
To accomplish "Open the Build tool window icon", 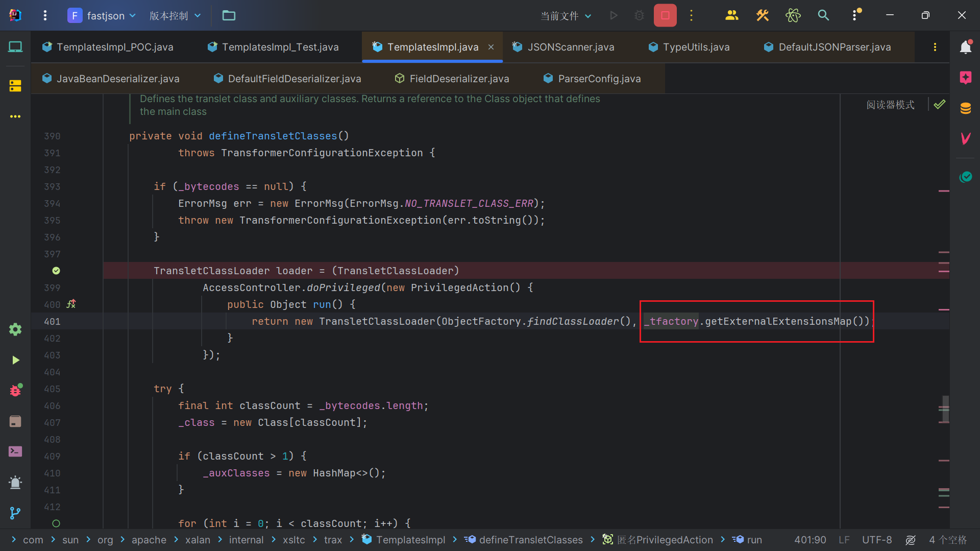I will point(15,421).
